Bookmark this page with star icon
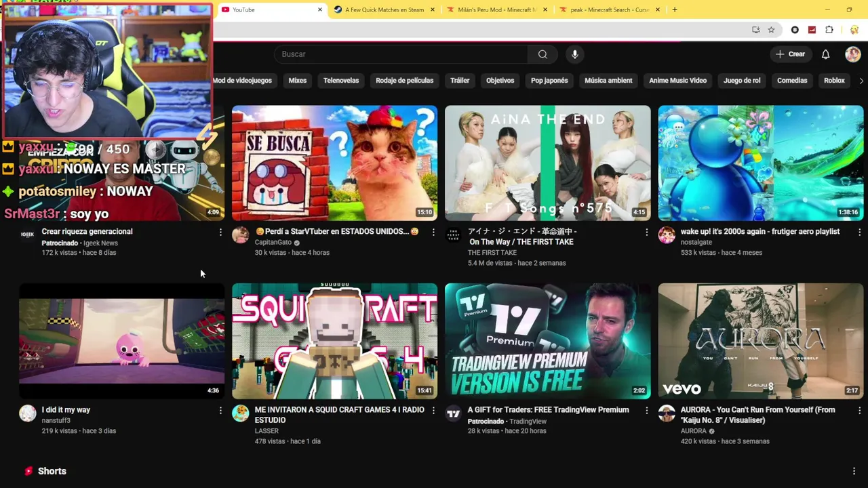This screenshot has width=868, height=488. pos(771,30)
